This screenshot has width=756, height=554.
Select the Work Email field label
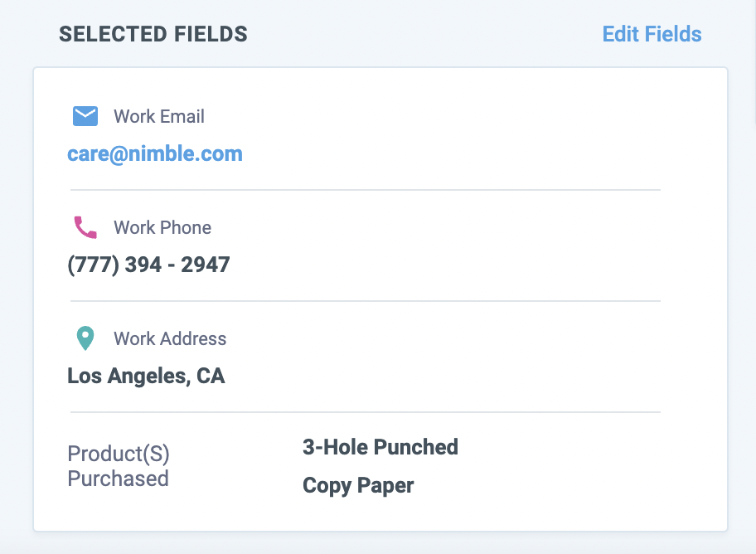click(x=159, y=116)
